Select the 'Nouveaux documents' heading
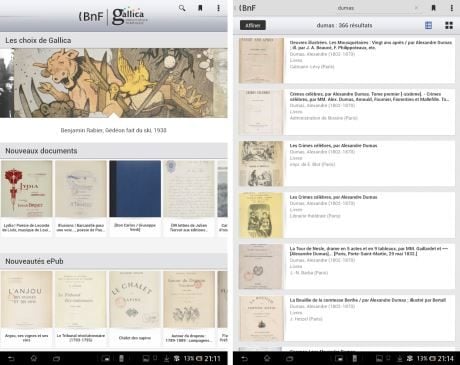 point(41,151)
